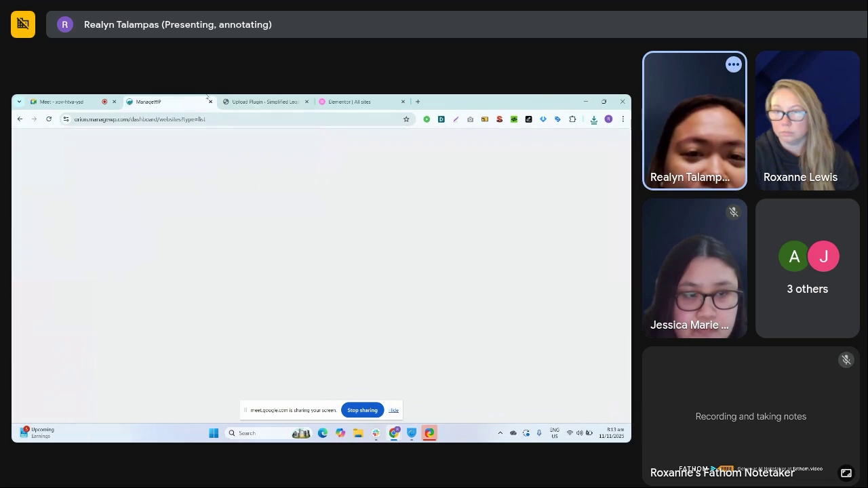Screen dimensions: 868x488
Task: Open the 3 others participants tile
Action: [807, 268]
